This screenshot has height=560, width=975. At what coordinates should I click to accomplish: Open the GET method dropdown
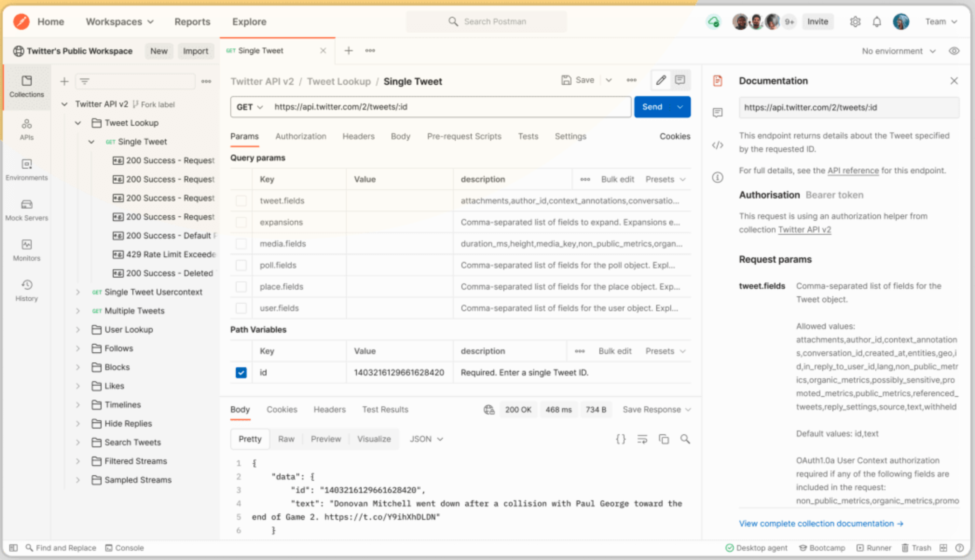point(250,107)
